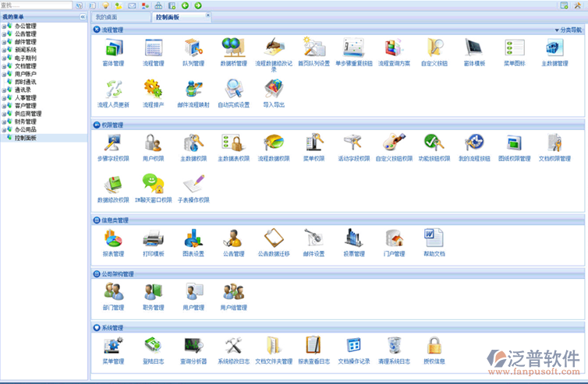
Task: Open the 图表设置 icon
Action: [x=193, y=238]
